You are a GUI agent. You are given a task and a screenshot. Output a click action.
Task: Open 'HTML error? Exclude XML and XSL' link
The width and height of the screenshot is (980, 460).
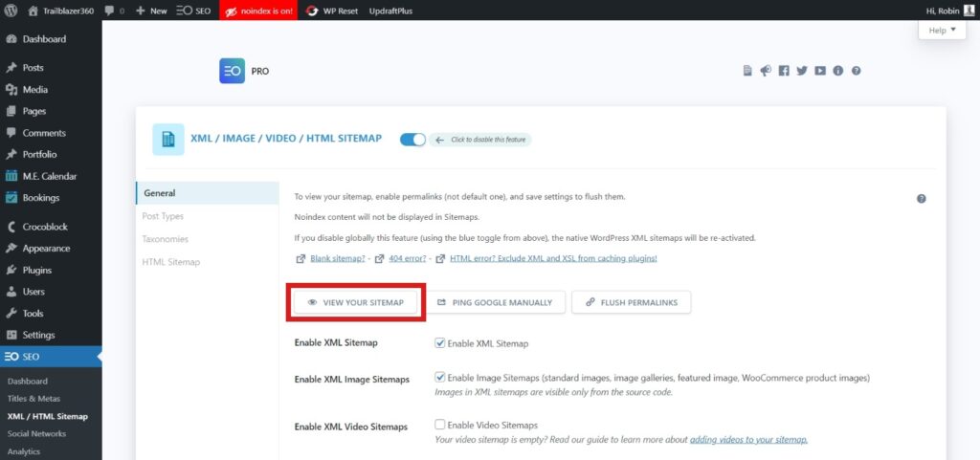(553, 258)
